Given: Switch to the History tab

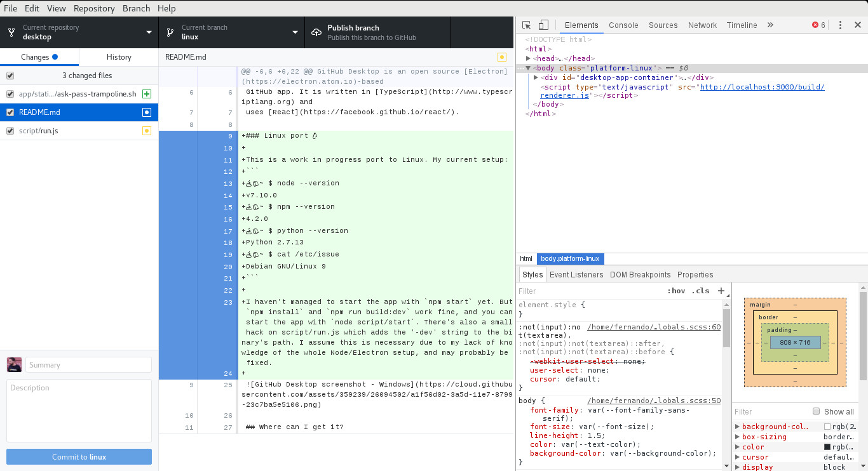Looking at the screenshot, I should pyautogui.click(x=118, y=56).
